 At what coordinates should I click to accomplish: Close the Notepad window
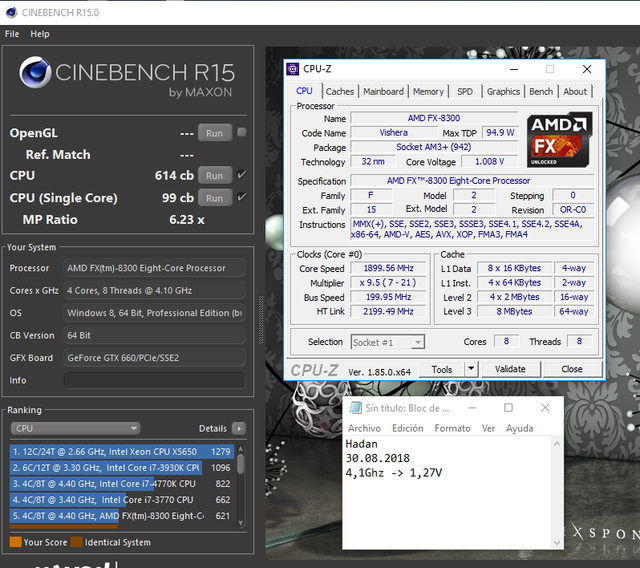click(545, 408)
